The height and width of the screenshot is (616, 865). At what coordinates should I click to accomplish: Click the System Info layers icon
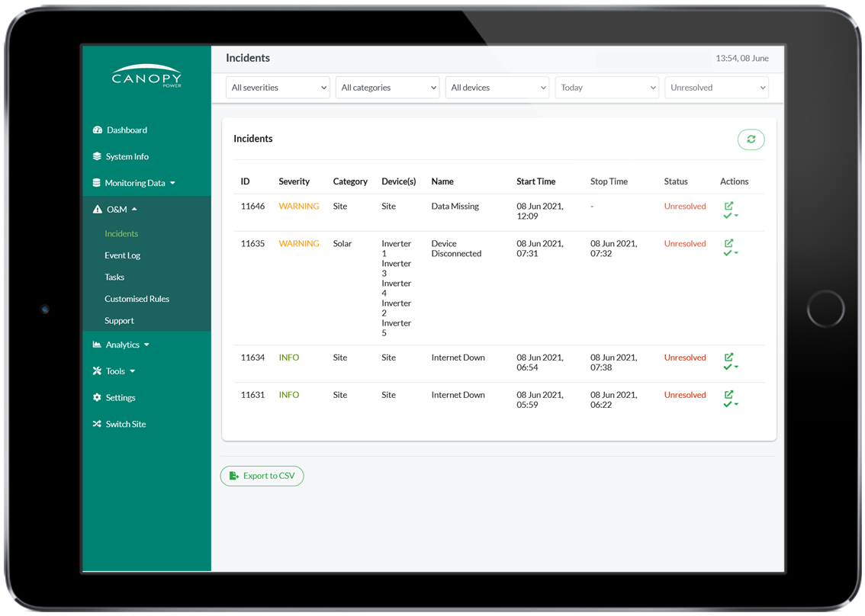click(x=97, y=156)
